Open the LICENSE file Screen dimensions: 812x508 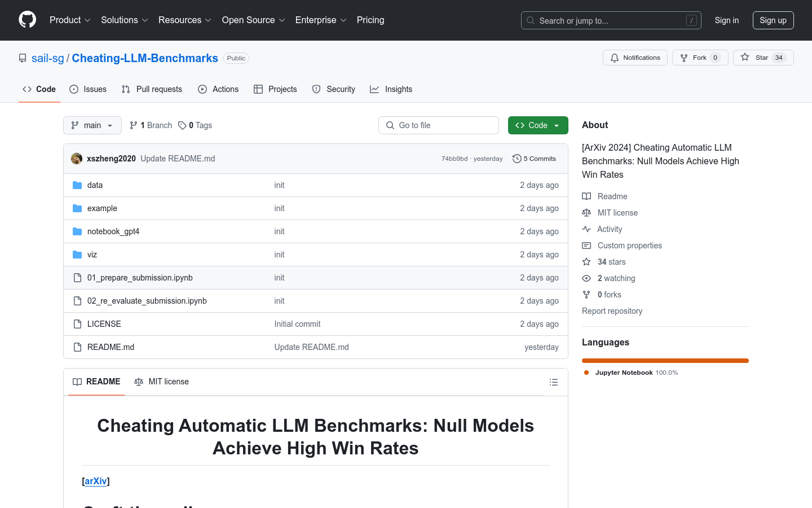[104, 324]
